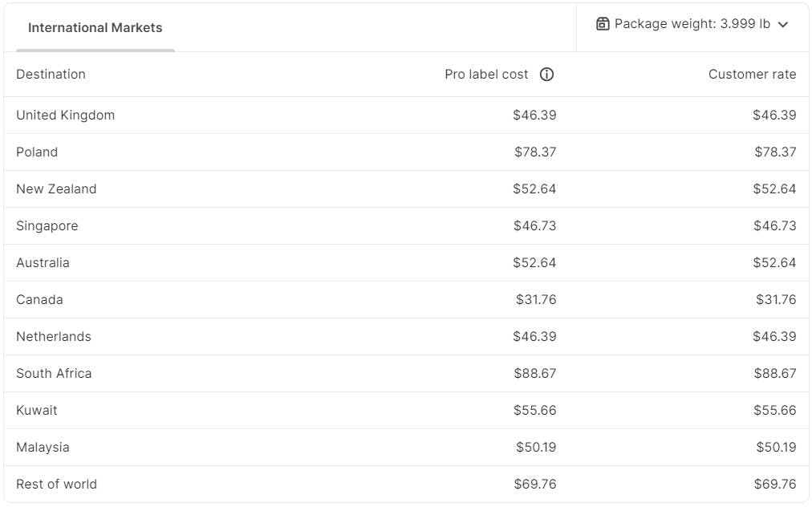Viewport: 812px width, 507px height.
Task: Click the South Africa destination
Action: point(54,374)
